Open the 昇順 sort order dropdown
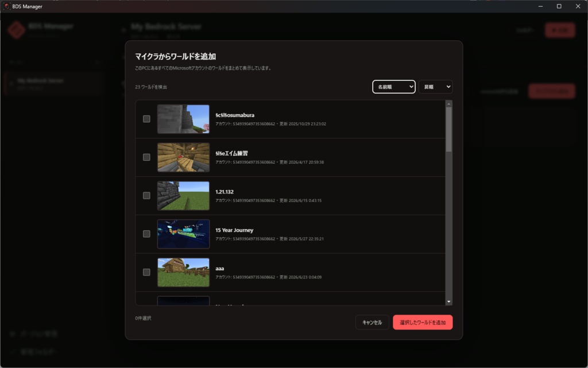The height and width of the screenshot is (368, 588). click(x=436, y=87)
